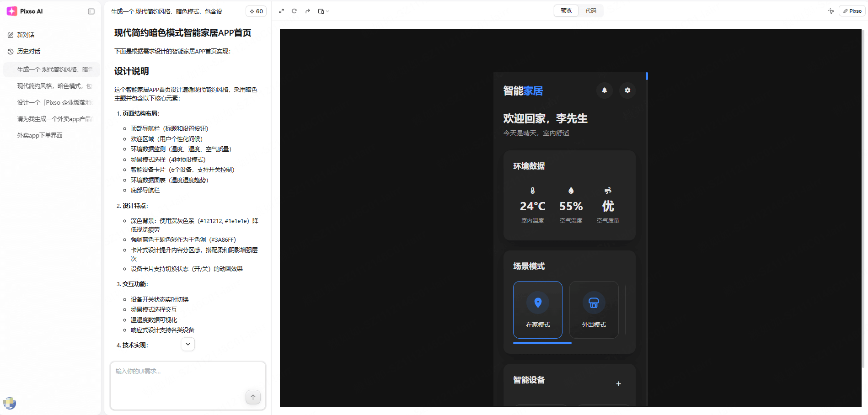Viewport: 868px width, 415px height.
Task: Expand the 技术实现 section chevron
Action: (188, 344)
